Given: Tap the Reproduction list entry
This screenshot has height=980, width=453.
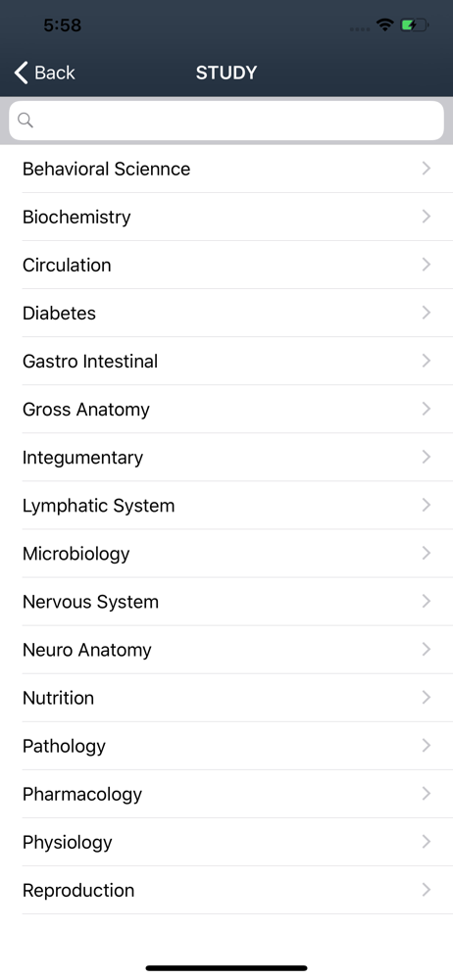Looking at the screenshot, I should 226,890.
